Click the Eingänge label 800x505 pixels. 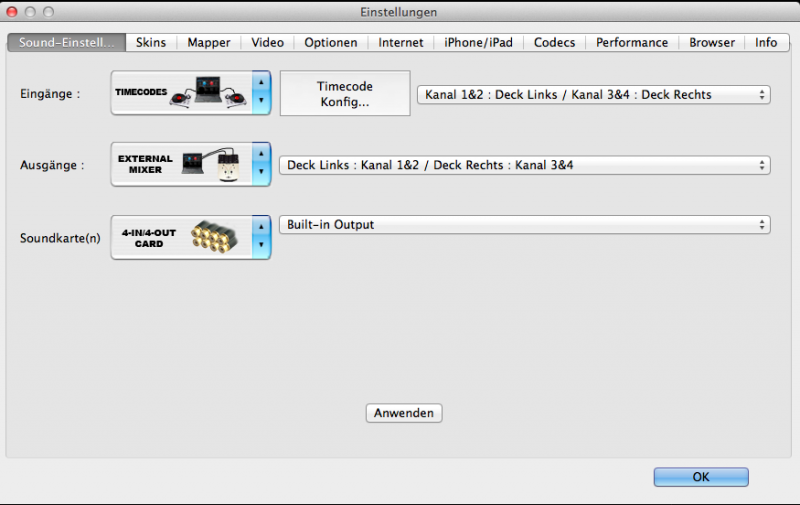point(50,94)
